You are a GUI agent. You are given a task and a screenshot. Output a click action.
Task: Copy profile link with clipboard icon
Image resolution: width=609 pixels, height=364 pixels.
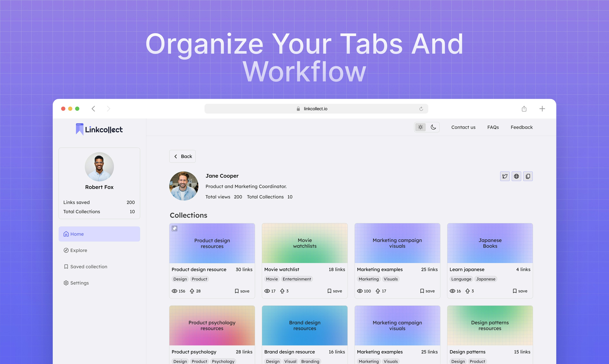tap(528, 176)
